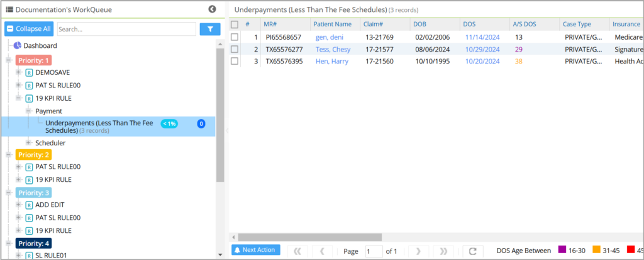Open patient Hen, Harry link
Viewport: 644px width, 260px height.
pyautogui.click(x=332, y=61)
